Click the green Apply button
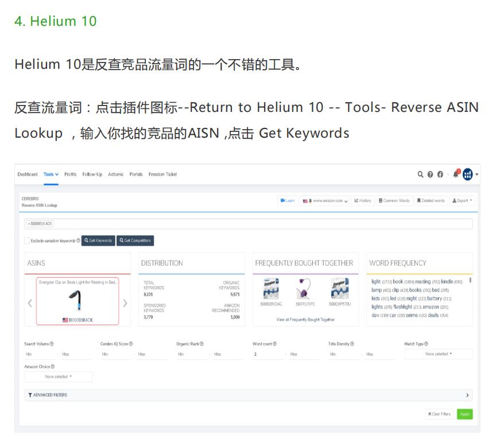Image resolution: width=496 pixels, height=448 pixels. 464,414
